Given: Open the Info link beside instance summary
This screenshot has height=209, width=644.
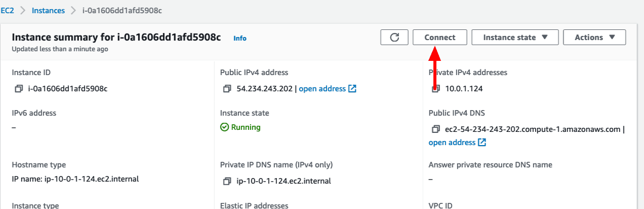Looking at the screenshot, I should point(240,38).
